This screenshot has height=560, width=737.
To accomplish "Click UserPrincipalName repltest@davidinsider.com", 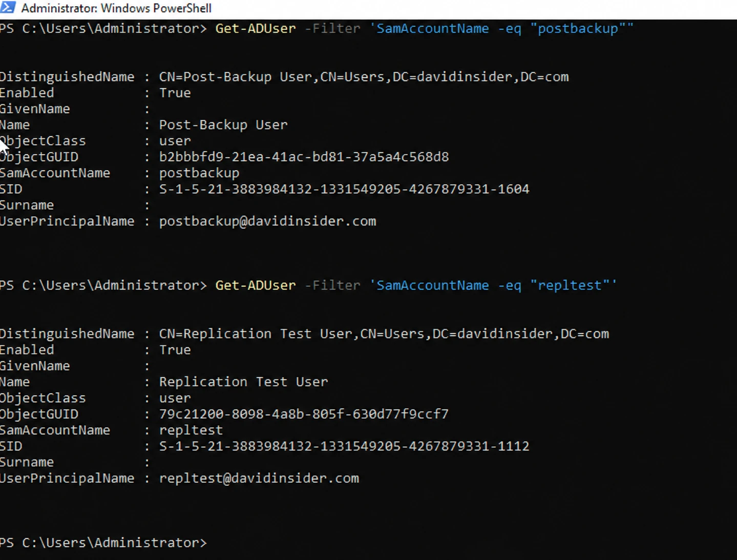I will point(259,479).
